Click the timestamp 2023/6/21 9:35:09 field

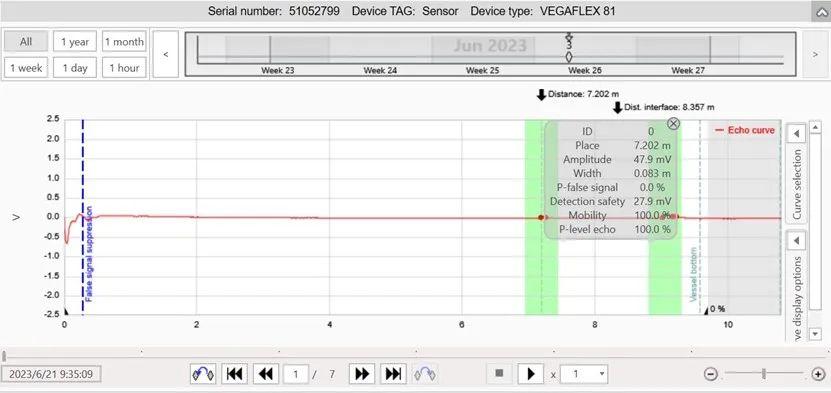click(51, 374)
